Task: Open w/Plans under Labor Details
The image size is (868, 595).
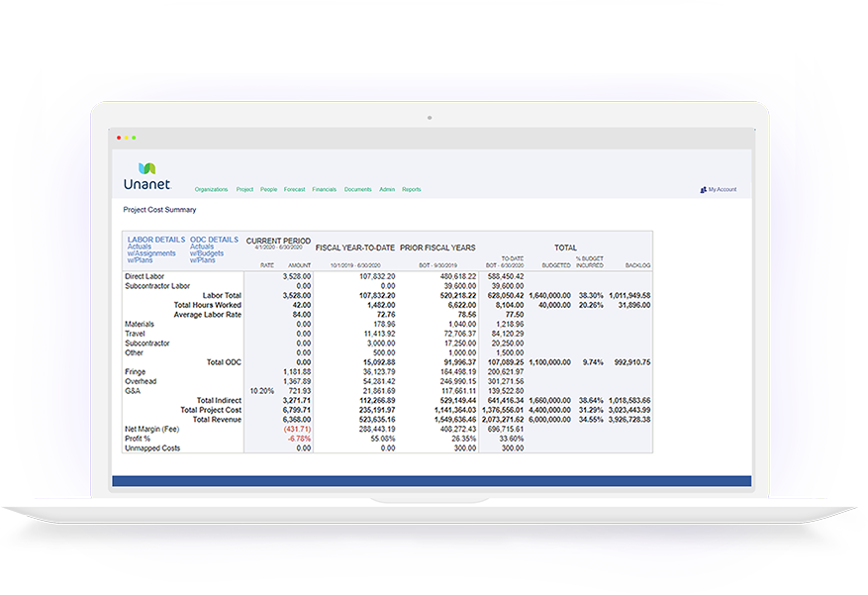Action: click(139, 257)
